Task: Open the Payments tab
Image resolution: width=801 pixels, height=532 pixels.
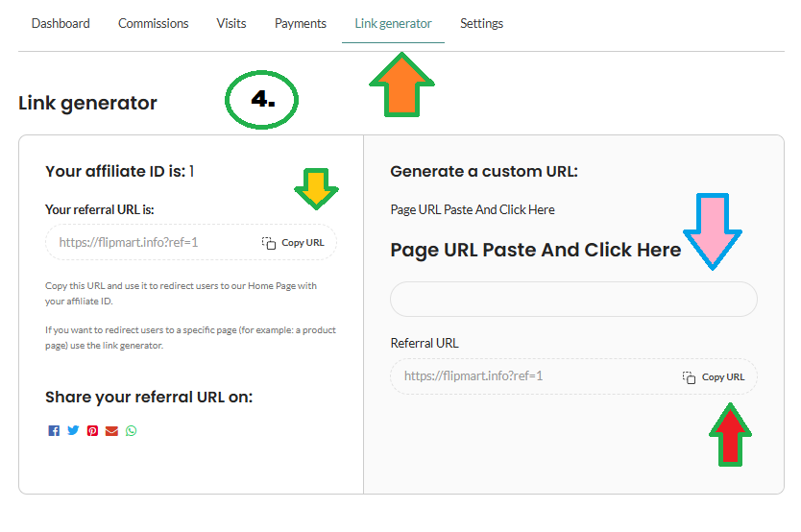Action: point(301,23)
